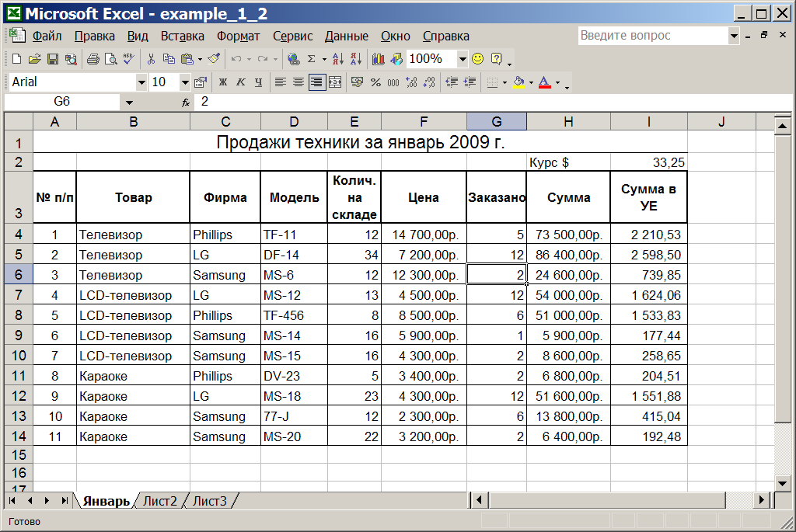Cut selection with scissors icon
Image resolution: width=796 pixels, height=532 pixels.
151,59
